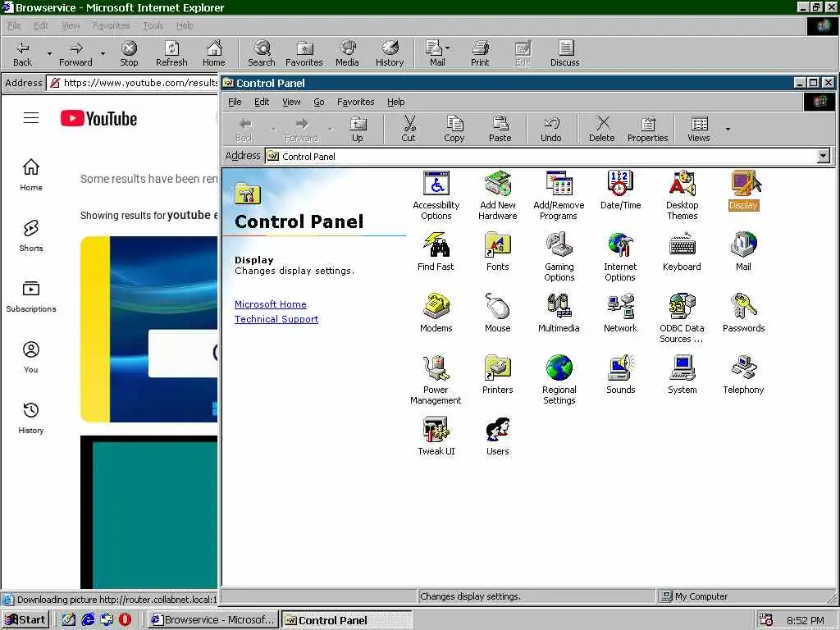The image size is (840, 630).
Task: Open ODBC Data Sources applet
Action: tap(682, 319)
